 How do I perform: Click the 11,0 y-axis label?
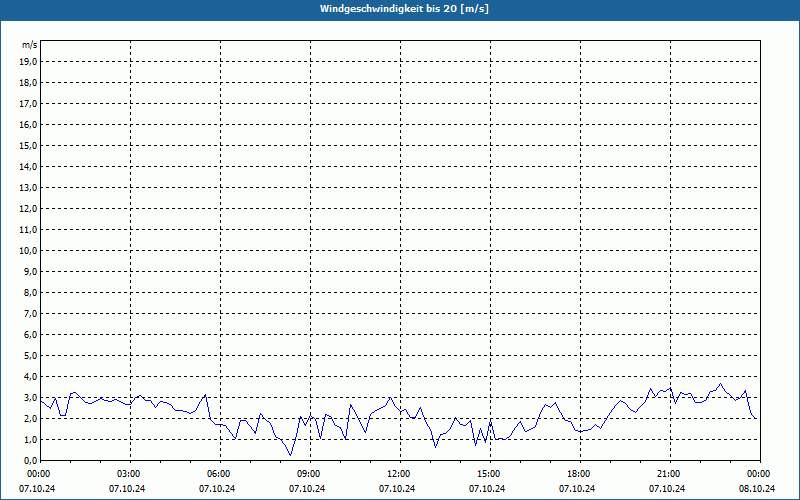pos(28,230)
